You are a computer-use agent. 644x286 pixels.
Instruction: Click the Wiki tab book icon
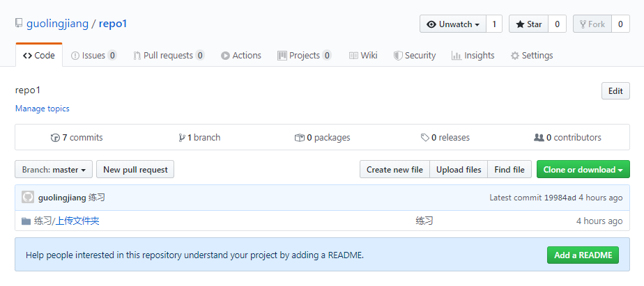pyautogui.click(x=353, y=56)
